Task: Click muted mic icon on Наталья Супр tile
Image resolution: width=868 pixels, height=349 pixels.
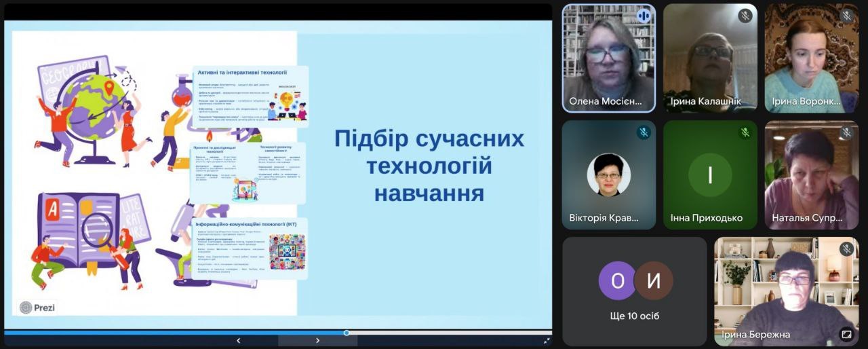Action: [x=846, y=133]
